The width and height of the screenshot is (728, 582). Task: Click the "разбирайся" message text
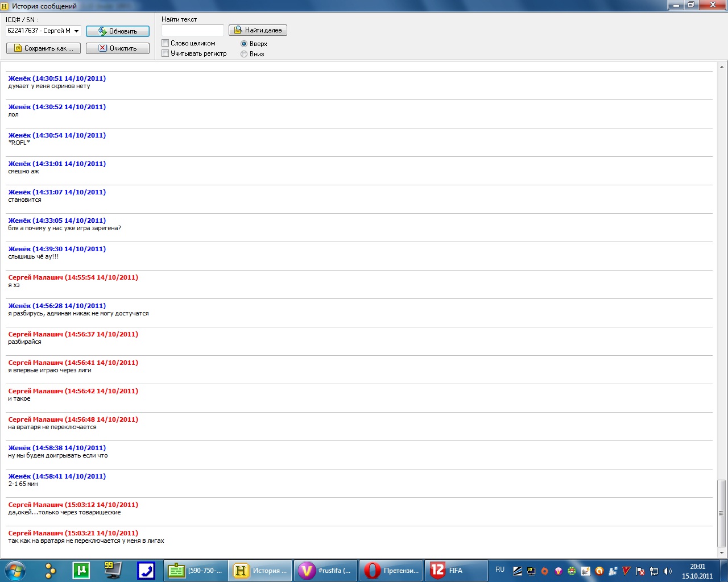point(24,342)
